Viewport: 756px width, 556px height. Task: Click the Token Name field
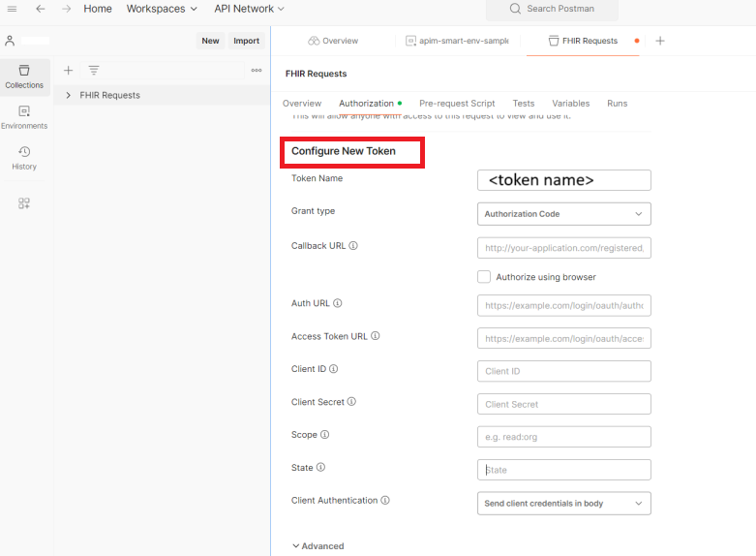pyautogui.click(x=564, y=180)
